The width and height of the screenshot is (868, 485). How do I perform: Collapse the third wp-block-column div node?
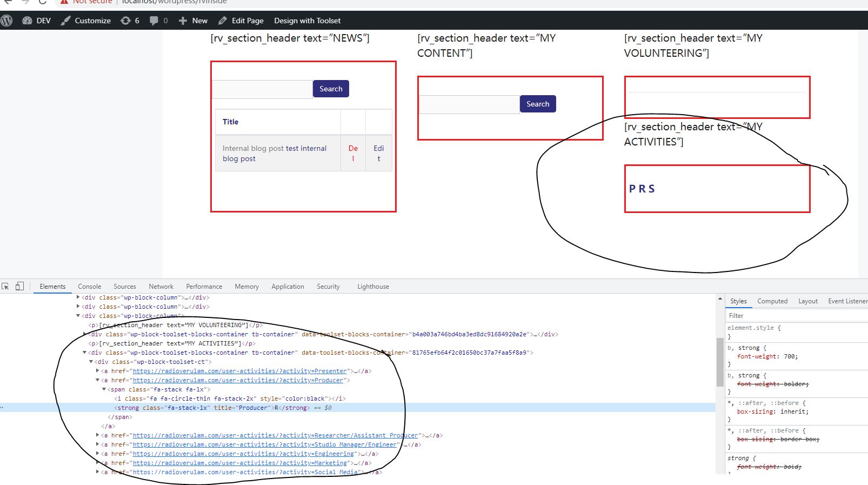(x=78, y=316)
